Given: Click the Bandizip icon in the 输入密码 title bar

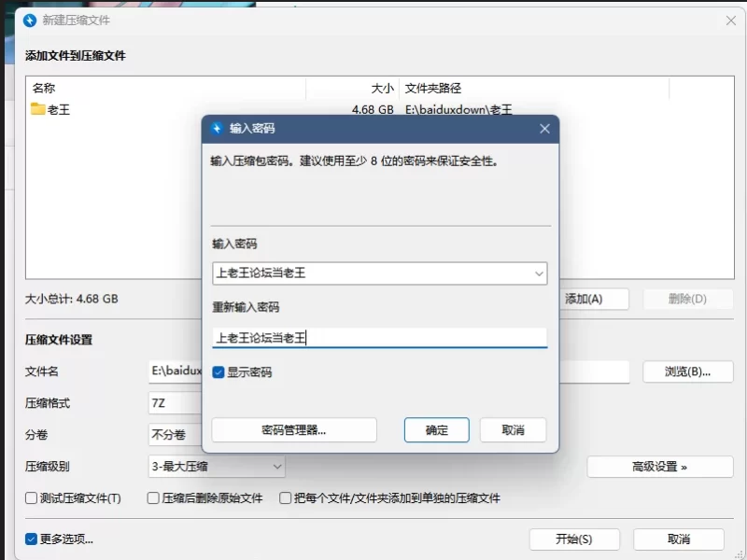Looking at the screenshot, I should point(218,129).
